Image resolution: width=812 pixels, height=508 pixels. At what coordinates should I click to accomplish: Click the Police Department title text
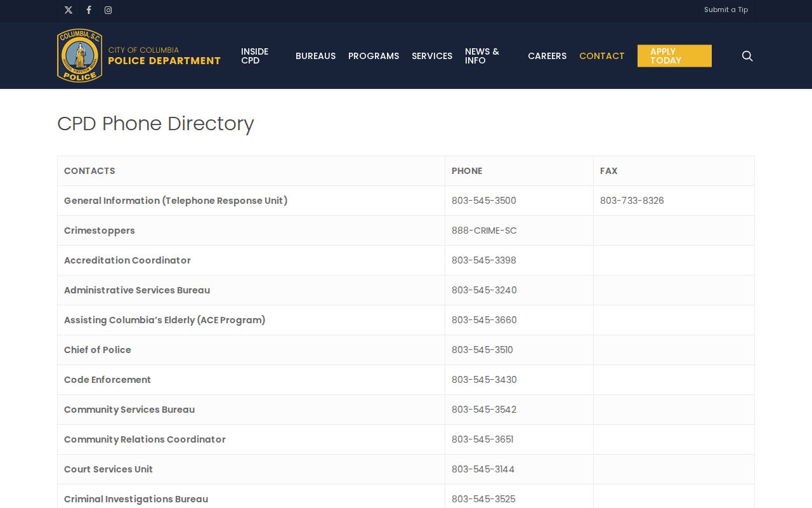(x=164, y=61)
